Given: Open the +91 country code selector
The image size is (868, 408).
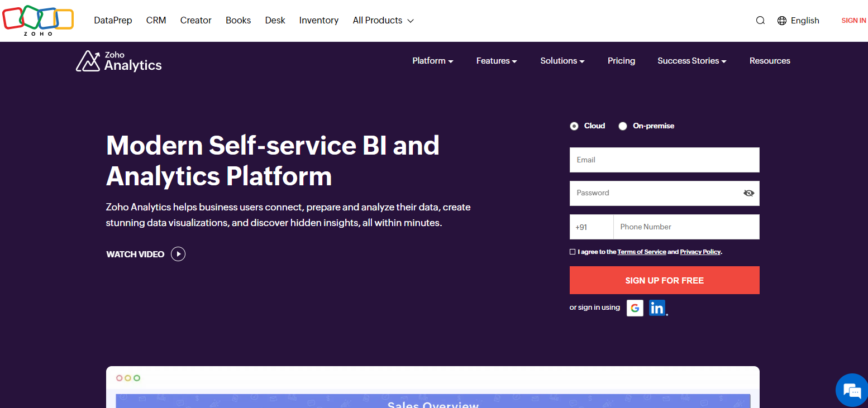Looking at the screenshot, I should [x=592, y=227].
